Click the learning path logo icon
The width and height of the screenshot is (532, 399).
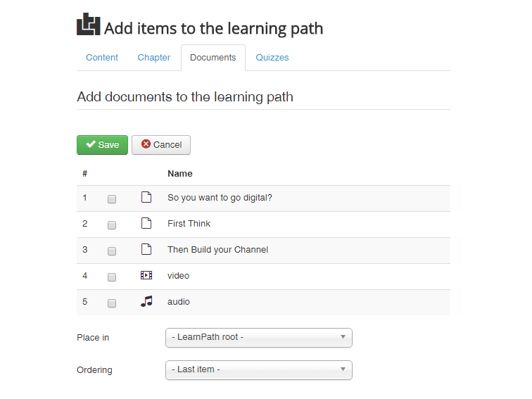(x=88, y=25)
